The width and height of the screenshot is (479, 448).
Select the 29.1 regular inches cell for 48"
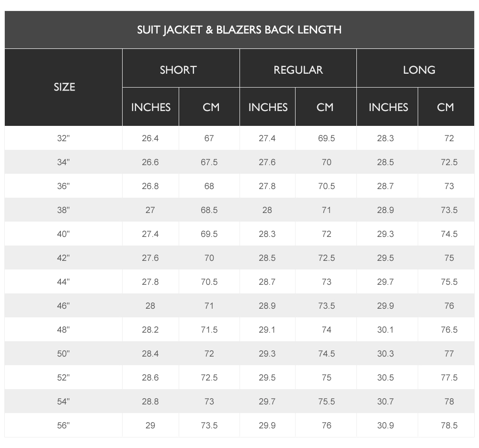point(267,330)
